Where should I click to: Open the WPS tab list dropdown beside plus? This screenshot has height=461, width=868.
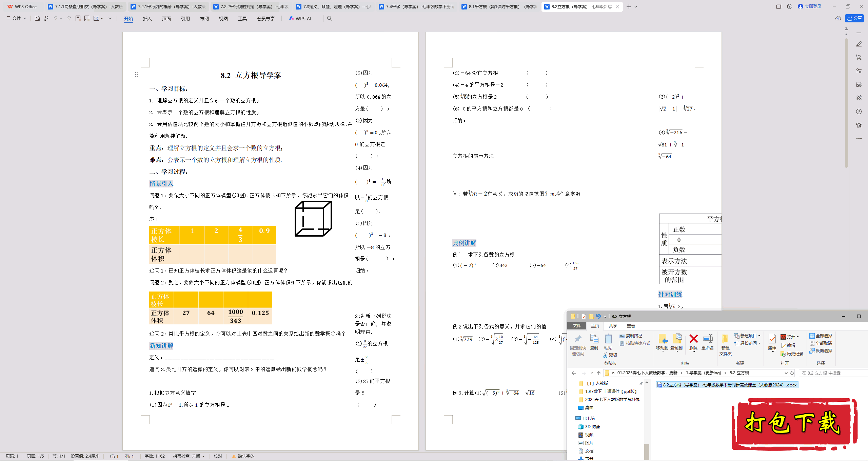(636, 7)
